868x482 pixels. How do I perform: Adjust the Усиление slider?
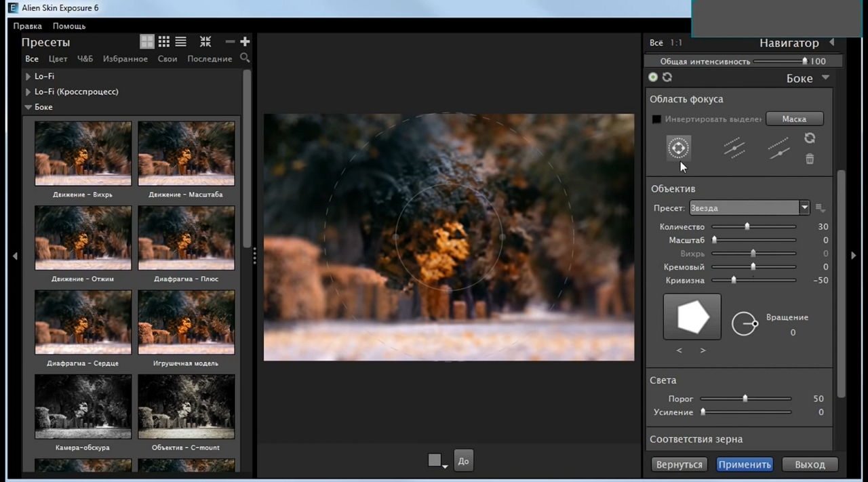tap(746, 412)
